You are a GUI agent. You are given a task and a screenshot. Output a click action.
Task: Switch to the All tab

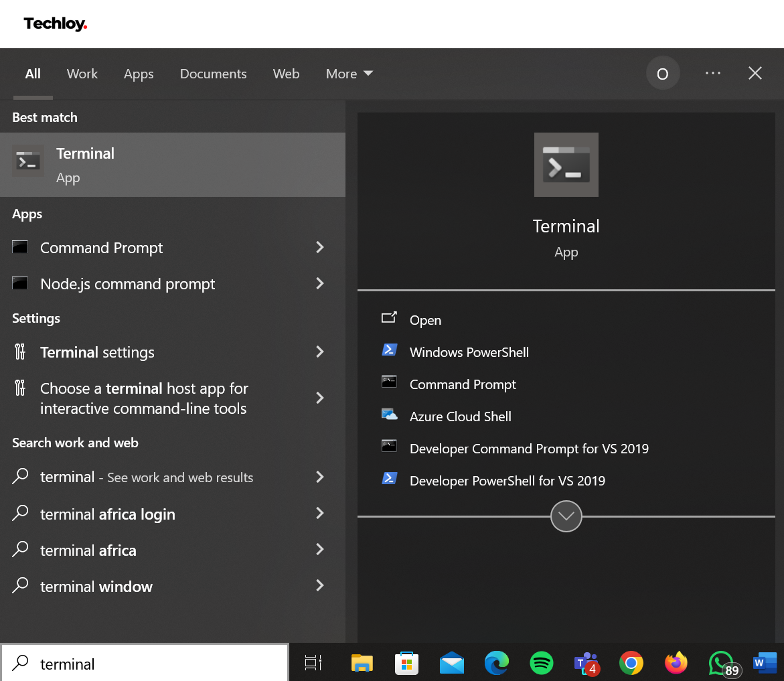(x=33, y=74)
